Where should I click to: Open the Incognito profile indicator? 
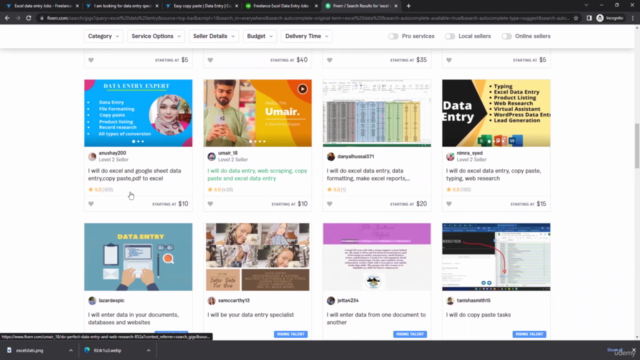point(610,18)
